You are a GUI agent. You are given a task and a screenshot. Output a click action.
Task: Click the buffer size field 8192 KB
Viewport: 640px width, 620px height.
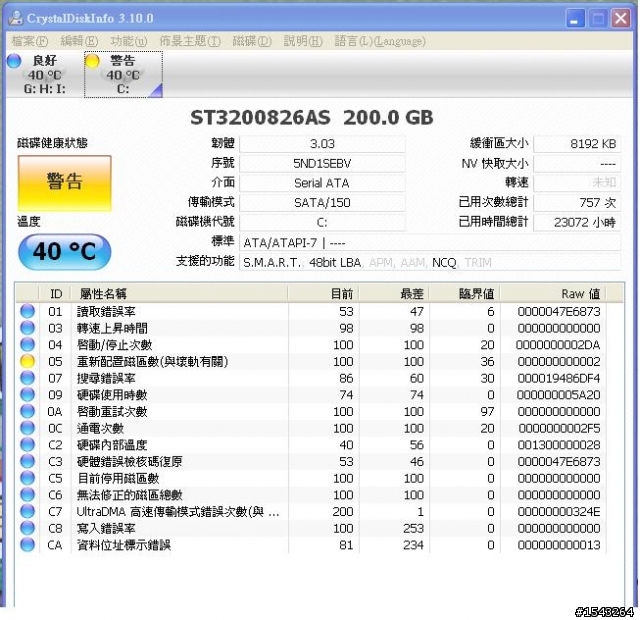coord(577,144)
